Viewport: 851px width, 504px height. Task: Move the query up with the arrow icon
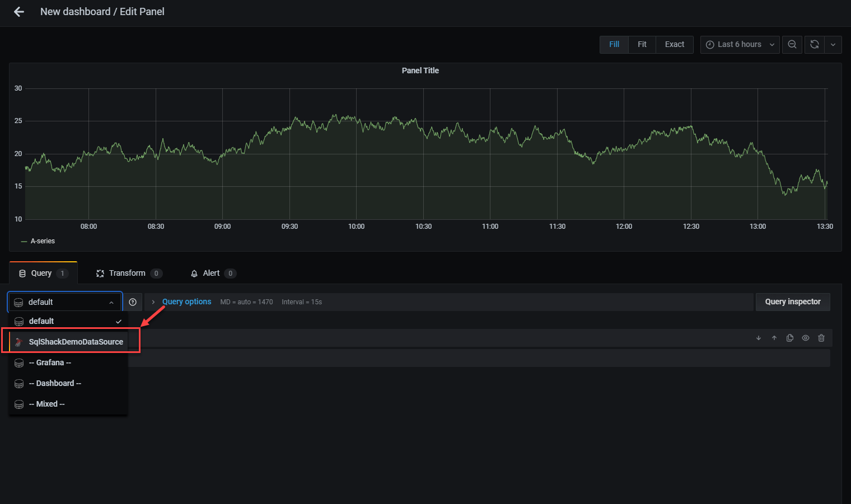(x=774, y=338)
